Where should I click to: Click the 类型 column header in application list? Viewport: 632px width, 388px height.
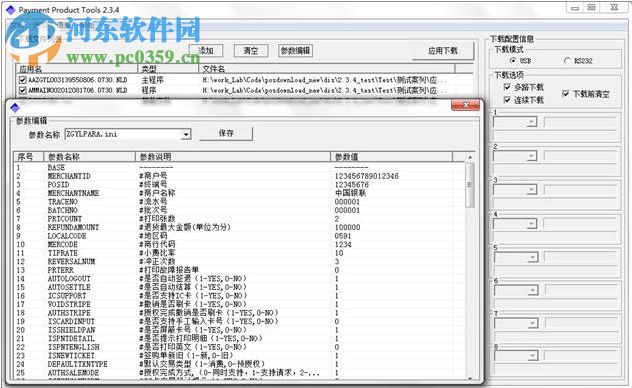pos(168,69)
